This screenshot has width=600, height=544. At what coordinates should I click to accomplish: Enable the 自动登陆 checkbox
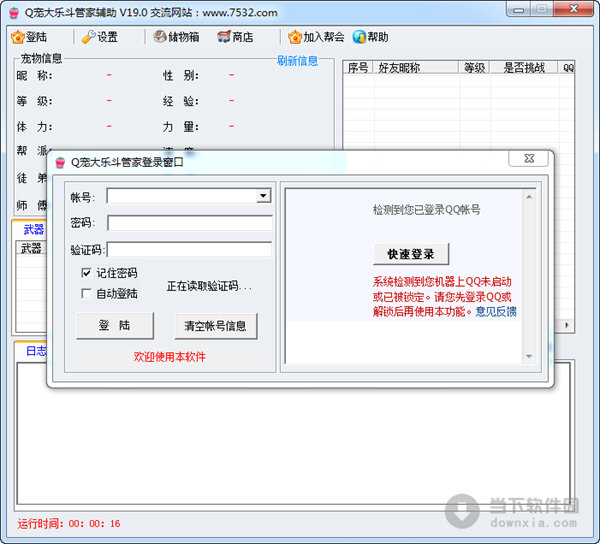86,293
